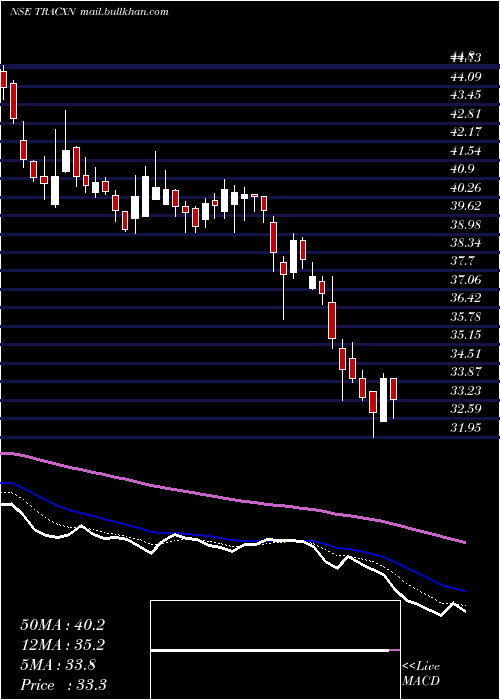Click the Price : 33.3 readout
Viewport: 500px width, 700px height.
(x=63, y=685)
